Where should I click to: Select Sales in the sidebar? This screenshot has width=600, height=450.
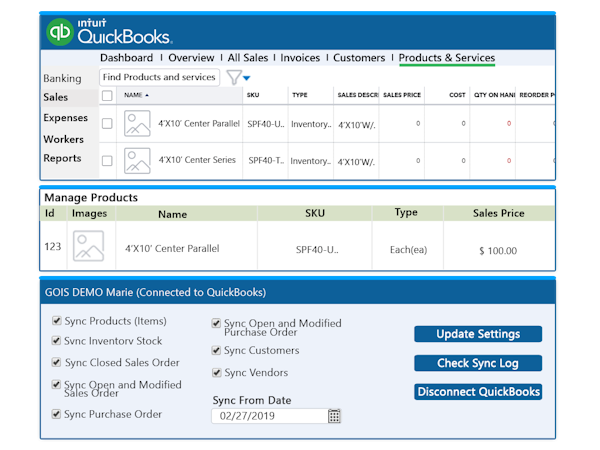(x=55, y=97)
